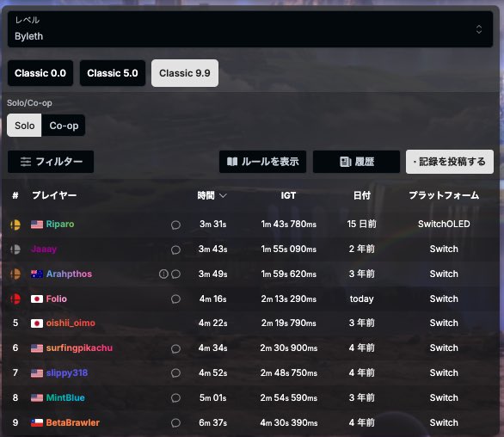The image size is (504, 437).
Task: Open the レベル Byleth dropdown
Action: [250, 29]
